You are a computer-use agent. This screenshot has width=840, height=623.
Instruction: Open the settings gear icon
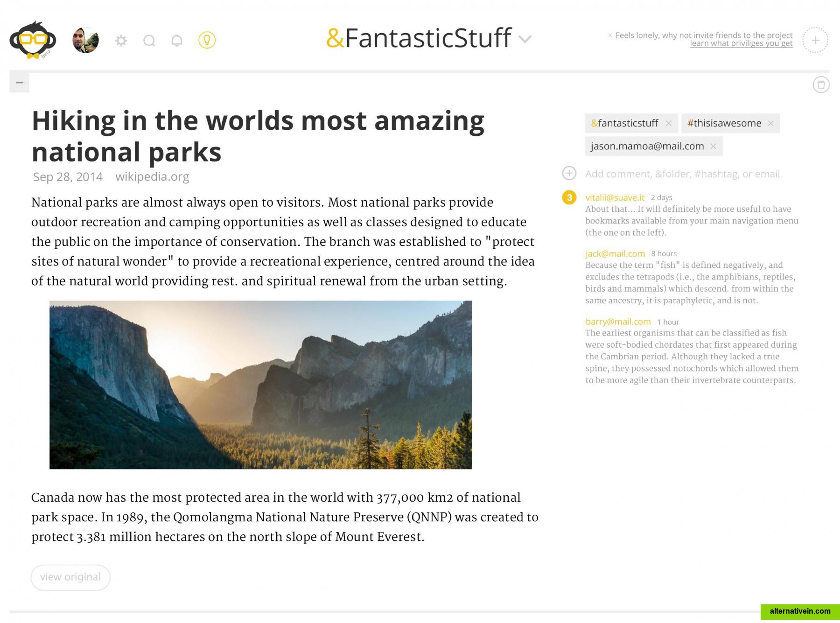click(121, 41)
